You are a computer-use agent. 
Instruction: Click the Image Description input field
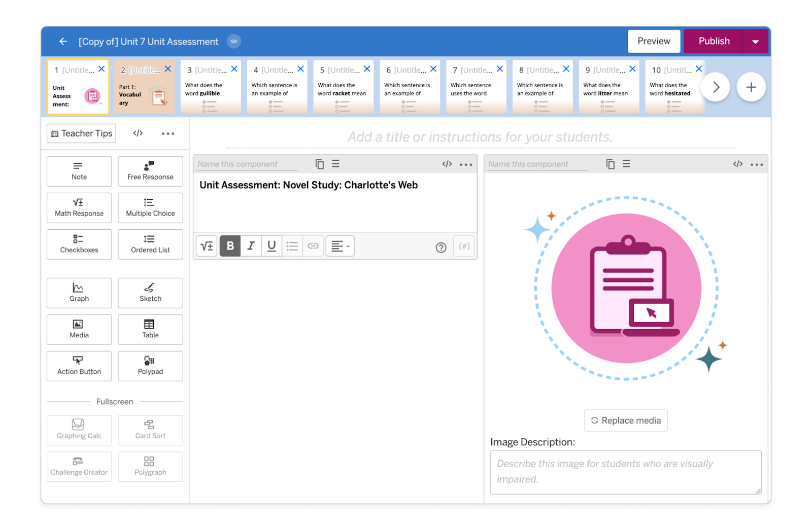pos(626,472)
